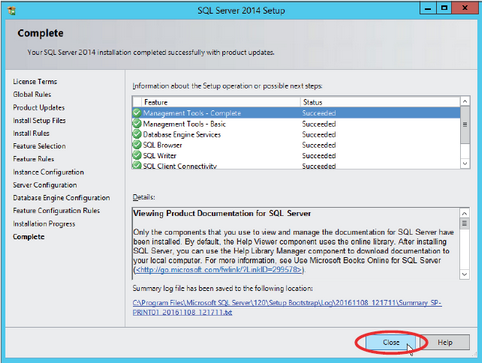Click down arrow of Details scrollbar
This screenshot has height=363, width=482.
[465, 274]
